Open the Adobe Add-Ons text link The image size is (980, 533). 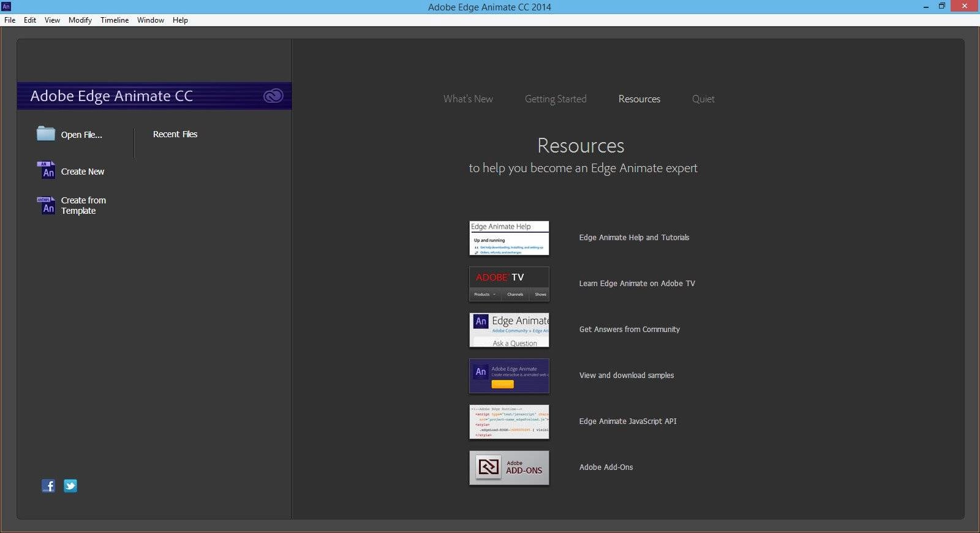[606, 467]
